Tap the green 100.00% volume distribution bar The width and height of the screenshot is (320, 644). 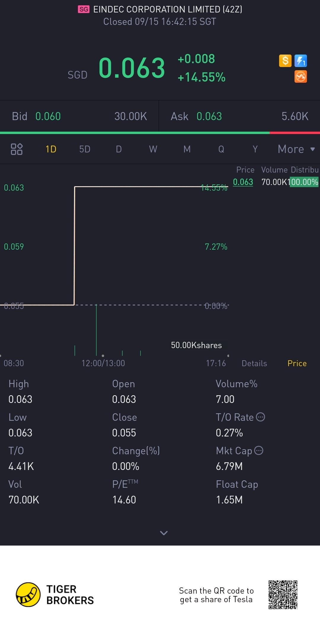click(x=304, y=182)
